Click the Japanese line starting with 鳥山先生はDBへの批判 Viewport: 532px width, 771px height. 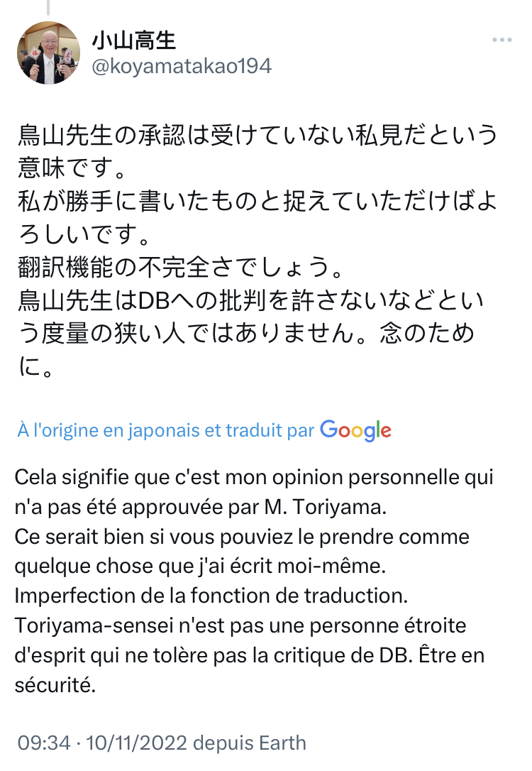(x=251, y=302)
